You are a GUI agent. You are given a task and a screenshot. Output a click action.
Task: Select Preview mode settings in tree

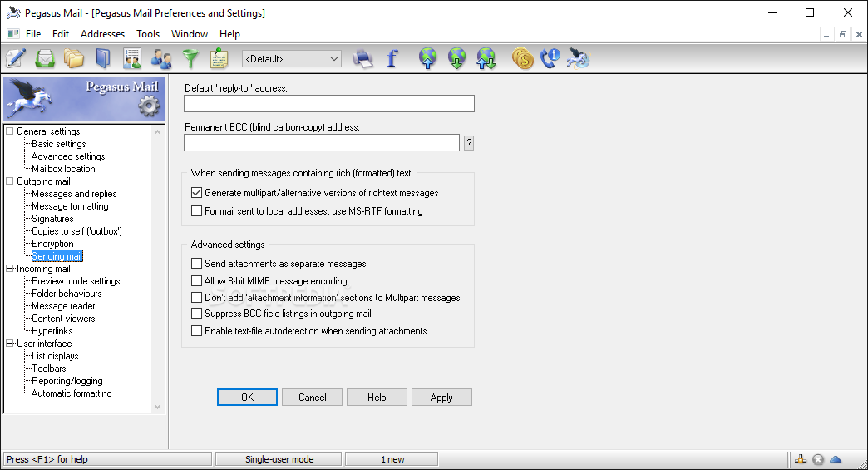tap(76, 280)
